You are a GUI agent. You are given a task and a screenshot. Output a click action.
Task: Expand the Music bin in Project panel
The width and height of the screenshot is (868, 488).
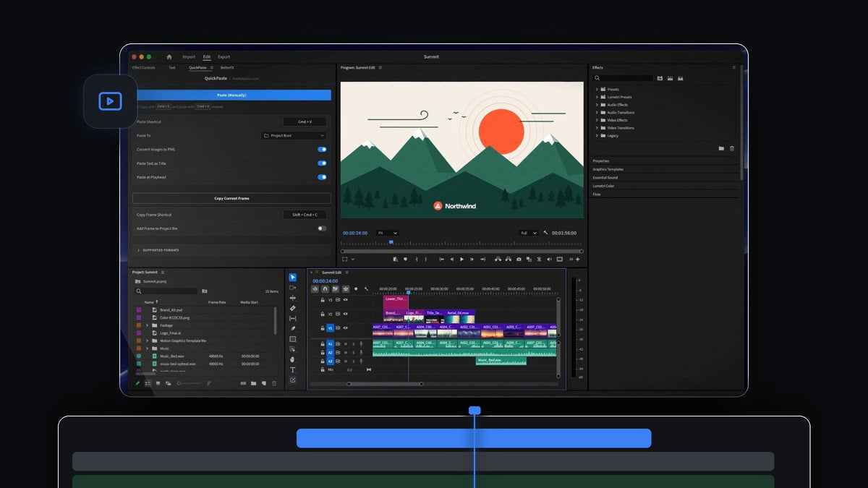click(147, 348)
